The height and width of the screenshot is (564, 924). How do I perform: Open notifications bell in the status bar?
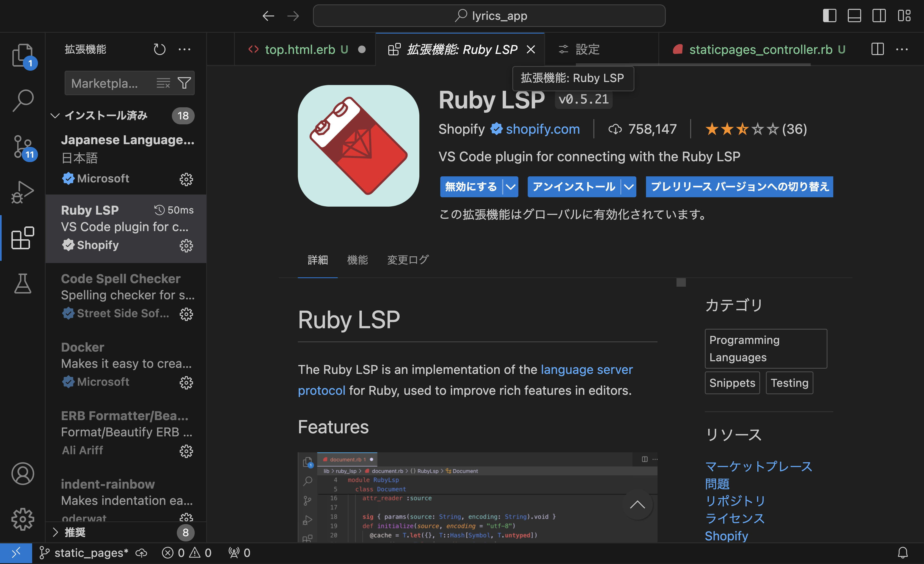[x=904, y=553]
